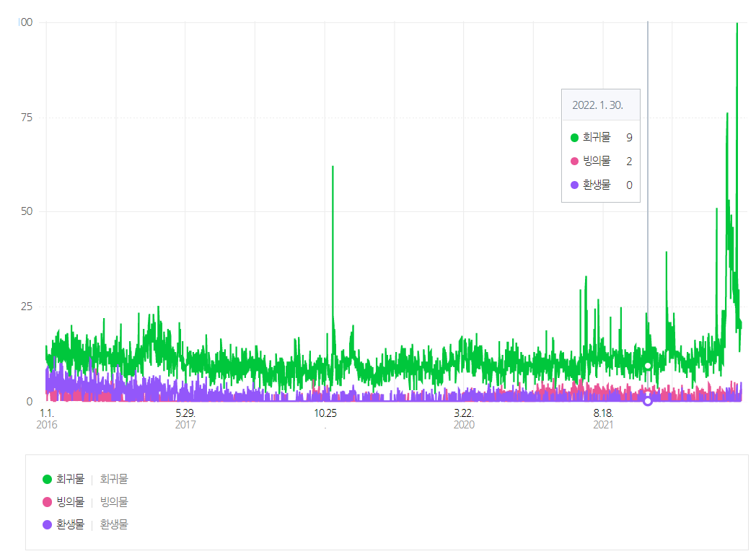Viewport: 756px width, 559px height.
Task: Click the green line's highest peak at 100
Action: [x=737, y=24]
